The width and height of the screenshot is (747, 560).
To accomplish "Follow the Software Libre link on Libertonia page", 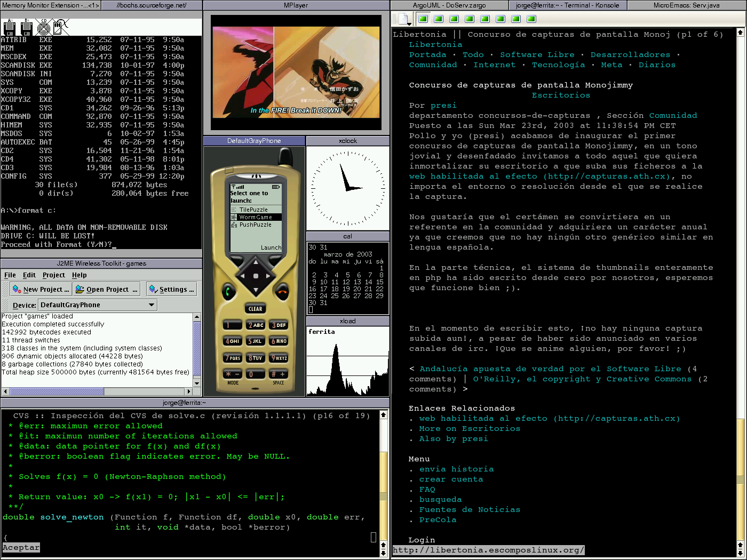I will click(537, 55).
